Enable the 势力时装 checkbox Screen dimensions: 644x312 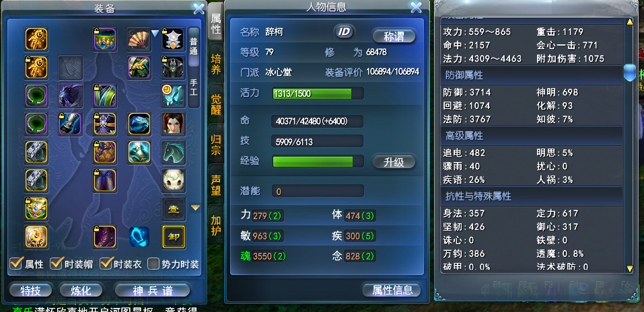click(153, 264)
